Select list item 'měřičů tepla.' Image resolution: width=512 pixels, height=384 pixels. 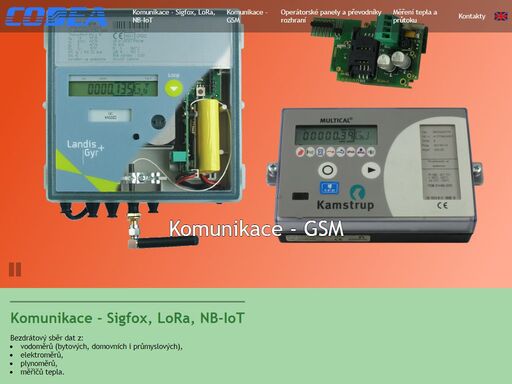pyautogui.click(x=42, y=372)
